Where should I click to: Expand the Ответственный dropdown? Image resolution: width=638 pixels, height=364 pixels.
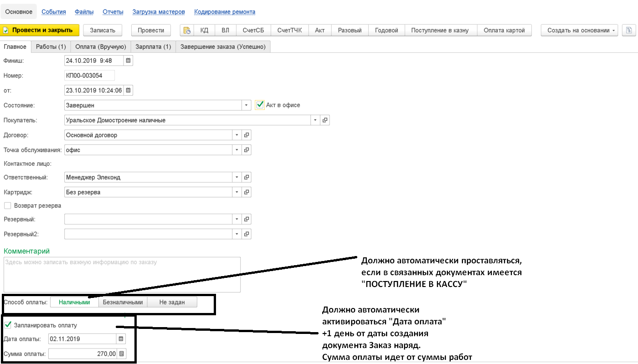[237, 177]
